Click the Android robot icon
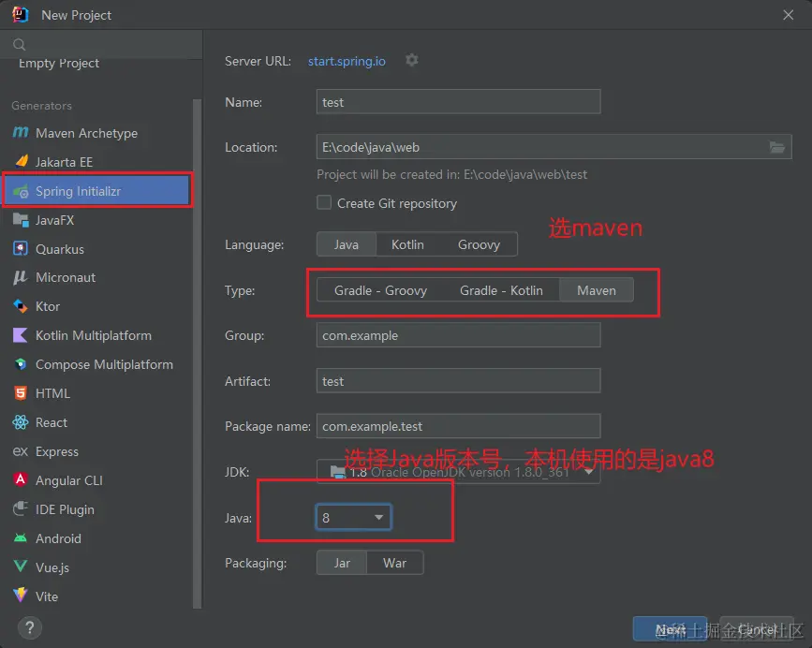812x648 pixels. 21,538
